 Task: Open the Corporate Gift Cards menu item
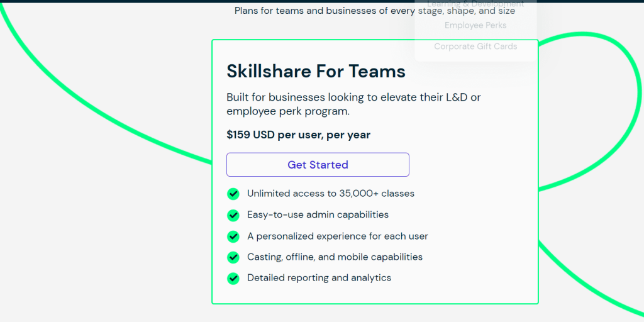[x=475, y=47]
